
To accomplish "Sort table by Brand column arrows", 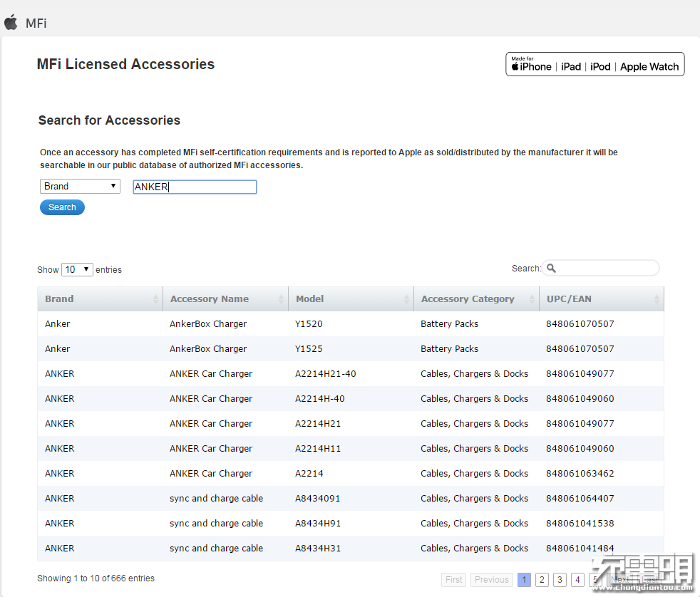I will coord(155,299).
